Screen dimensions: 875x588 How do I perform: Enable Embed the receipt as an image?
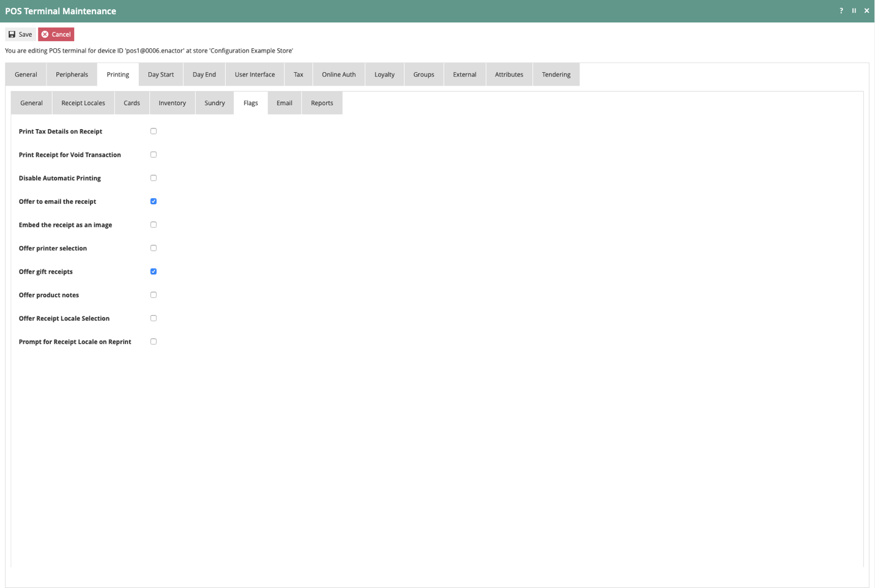154,225
